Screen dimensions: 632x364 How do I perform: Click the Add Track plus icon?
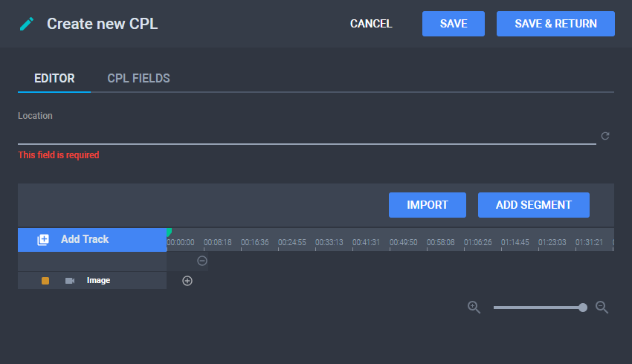44,239
